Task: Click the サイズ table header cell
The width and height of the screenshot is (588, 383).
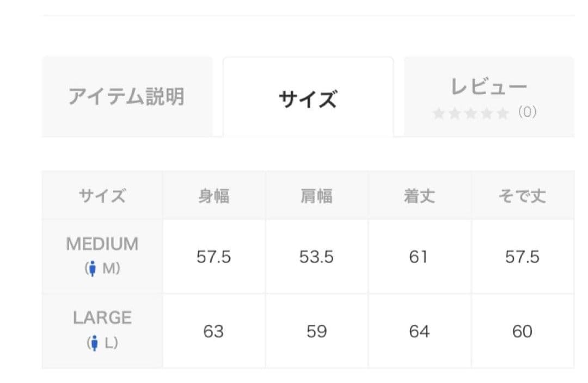Action: [102, 196]
